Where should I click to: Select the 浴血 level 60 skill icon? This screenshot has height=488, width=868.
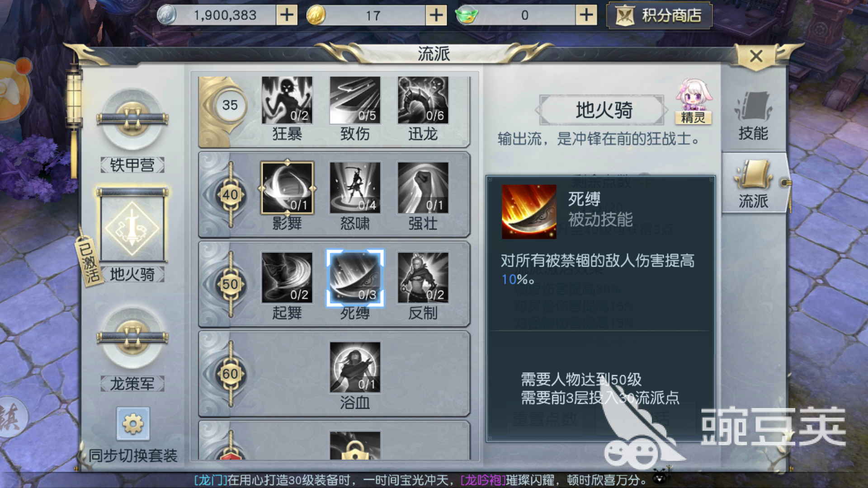355,367
